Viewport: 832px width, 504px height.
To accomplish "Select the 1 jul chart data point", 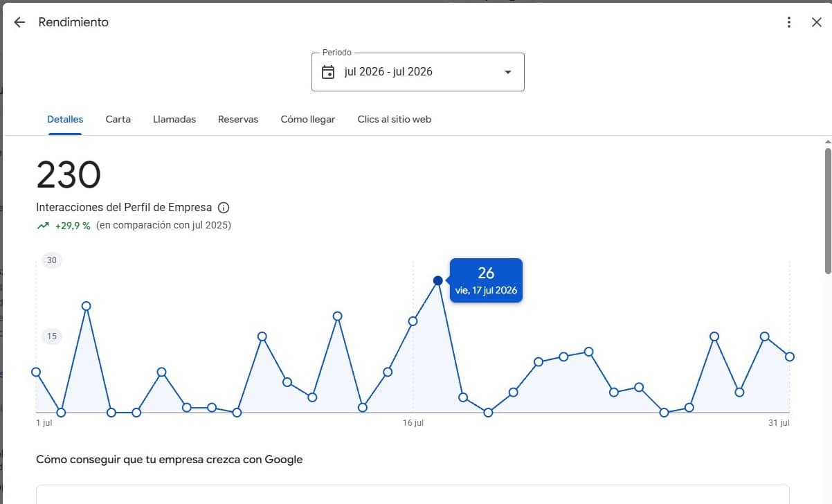I will point(36,372).
